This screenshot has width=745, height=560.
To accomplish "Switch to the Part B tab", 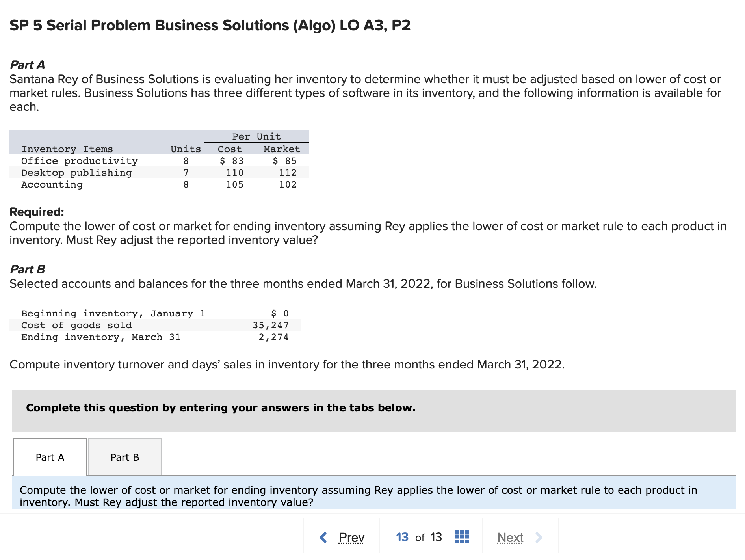I will pos(125,457).
